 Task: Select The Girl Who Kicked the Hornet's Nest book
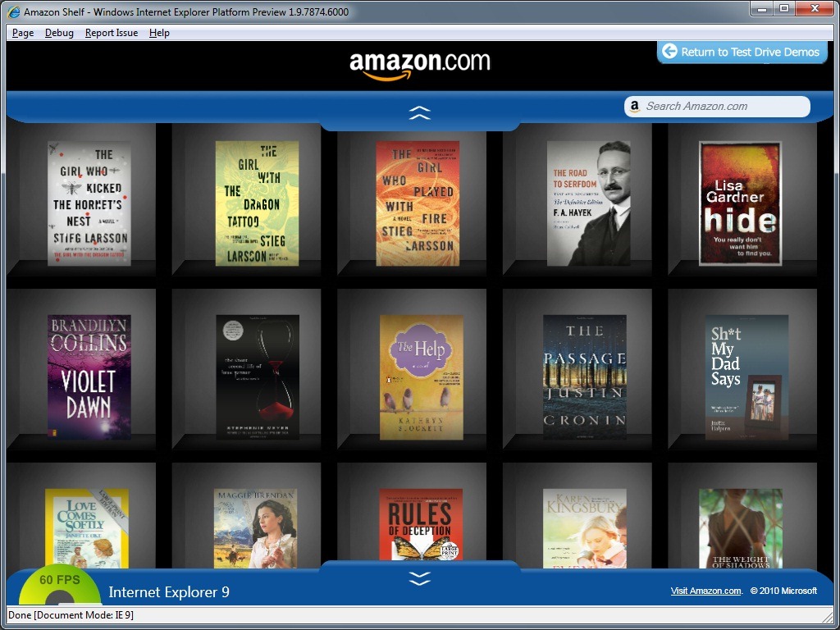click(x=89, y=203)
